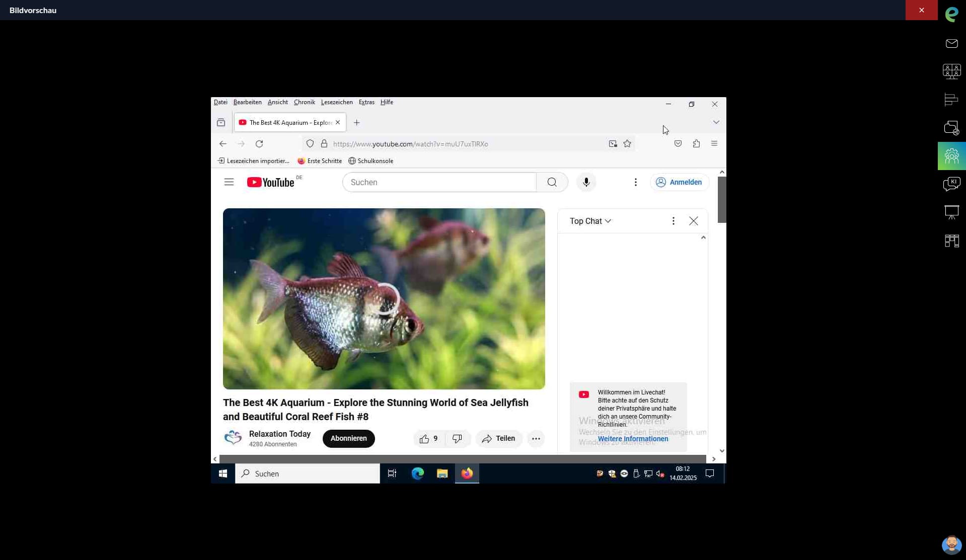Click the taskbar Suchen search box

(308, 473)
